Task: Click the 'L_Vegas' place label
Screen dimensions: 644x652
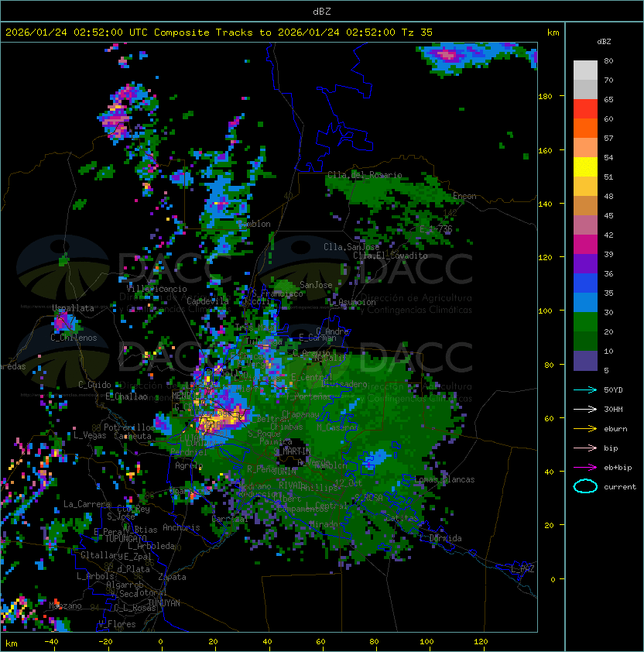Action: [x=90, y=435]
